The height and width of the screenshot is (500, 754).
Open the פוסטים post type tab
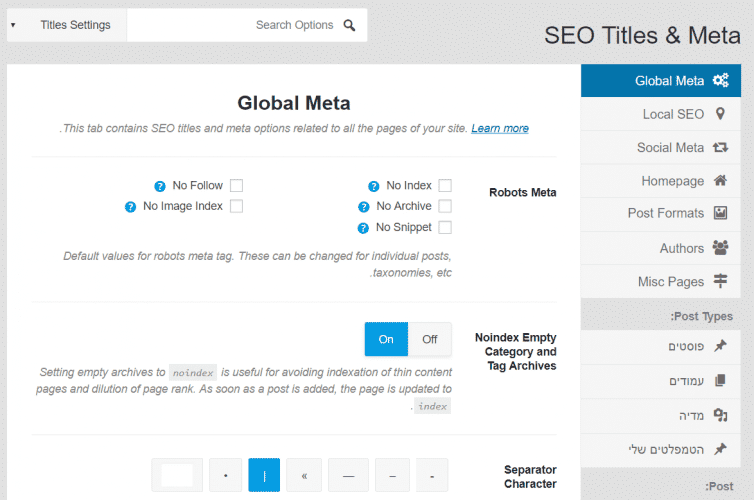[661, 346]
